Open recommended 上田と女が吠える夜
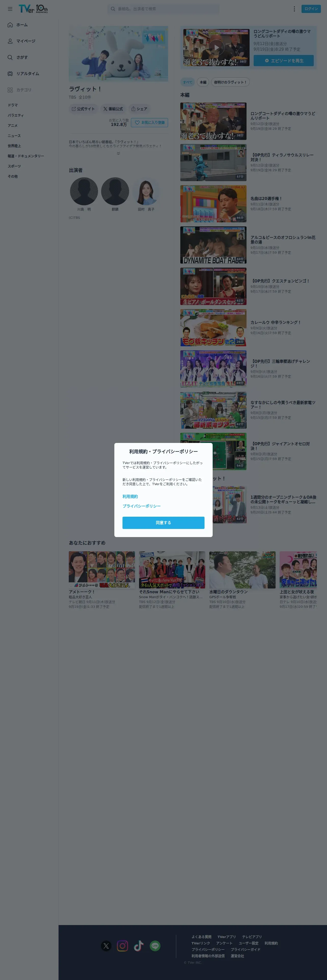327x980 pixels. point(298,580)
